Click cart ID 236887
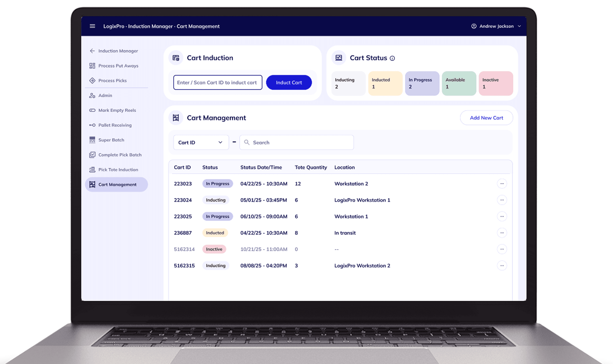Image resolution: width=613 pixels, height=364 pixels. click(x=183, y=233)
